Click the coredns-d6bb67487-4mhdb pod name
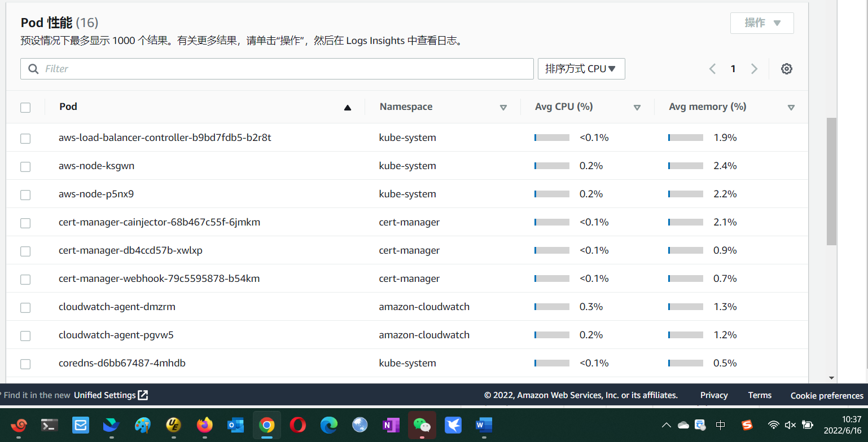Image resolution: width=868 pixels, height=442 pixels. pyautogui.click(x=122, y=363)
